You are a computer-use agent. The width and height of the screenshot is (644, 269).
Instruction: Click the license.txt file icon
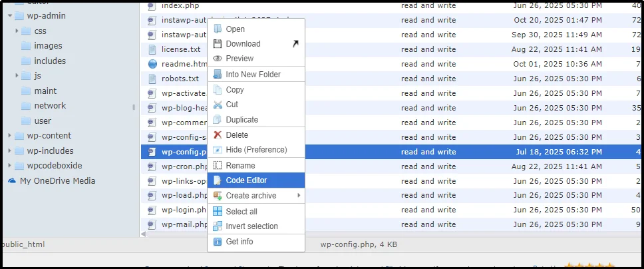[152, 49]
